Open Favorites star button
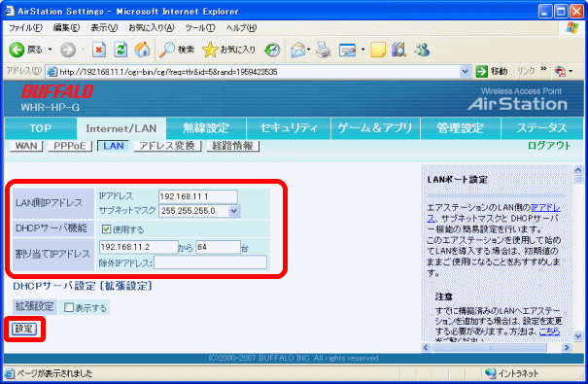 pos(228,50)
